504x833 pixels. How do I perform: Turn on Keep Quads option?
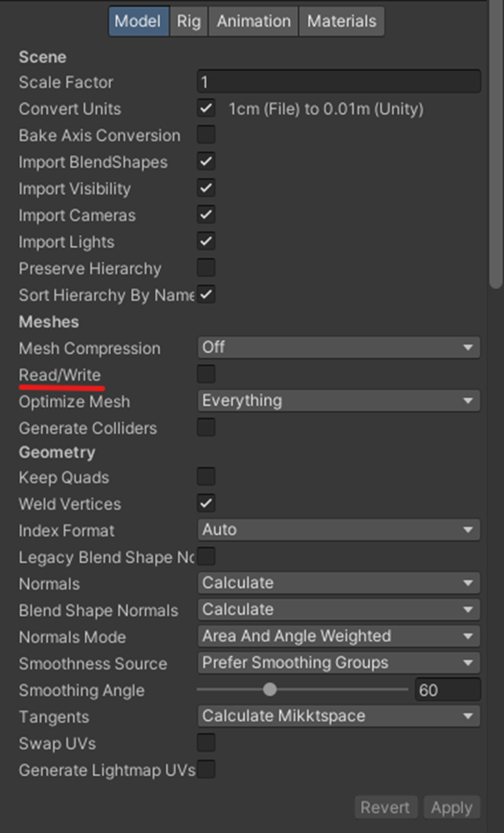(206, 476)
